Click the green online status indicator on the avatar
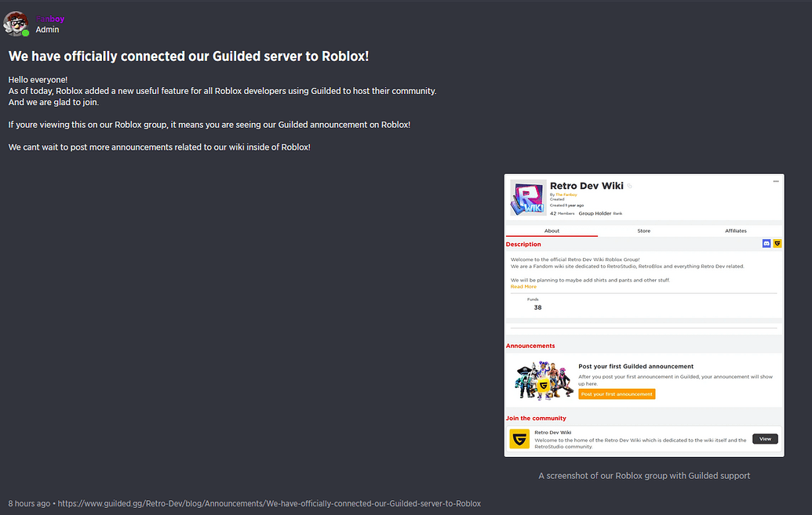 pos(26,33)
